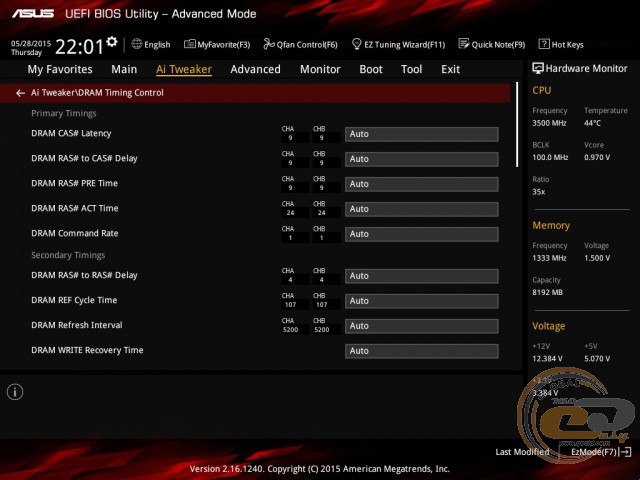This screenshot has width=640, height=480.
Task: Open the Exit tab
Action: pyautogui.click(x=450, y=69)
